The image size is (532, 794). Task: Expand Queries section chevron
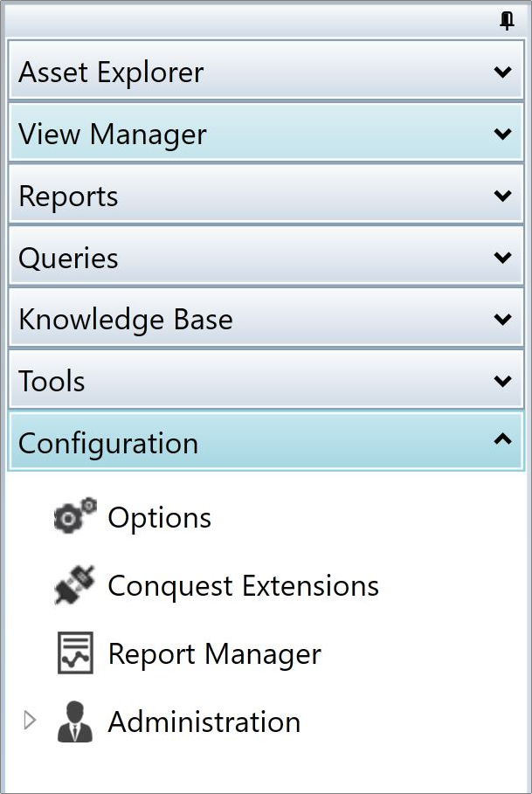click(502, 257)
